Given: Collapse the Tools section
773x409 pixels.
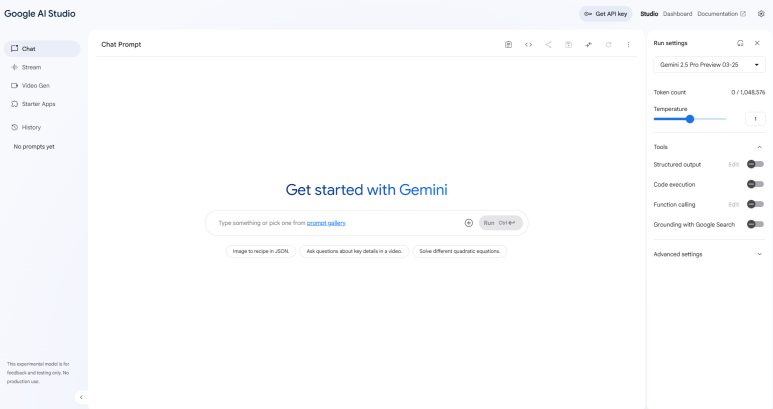Looking at the screenshot, I should point(760,147).
